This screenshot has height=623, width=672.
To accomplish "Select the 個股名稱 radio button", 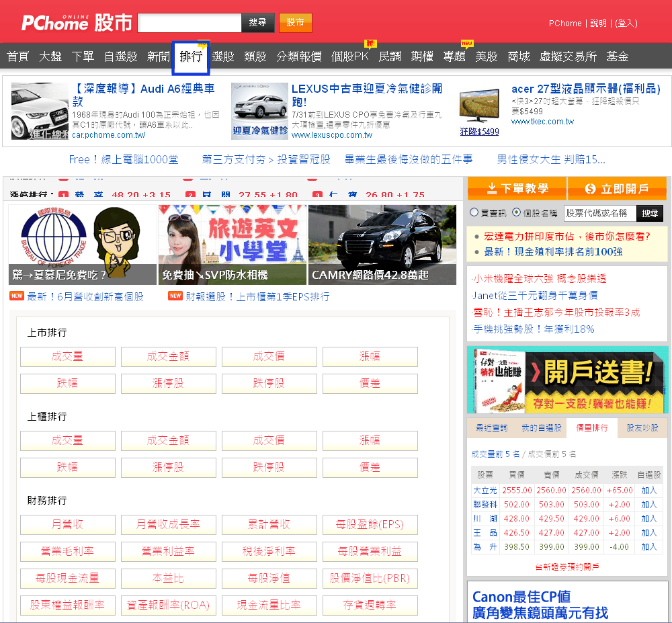I will [516, 212].
